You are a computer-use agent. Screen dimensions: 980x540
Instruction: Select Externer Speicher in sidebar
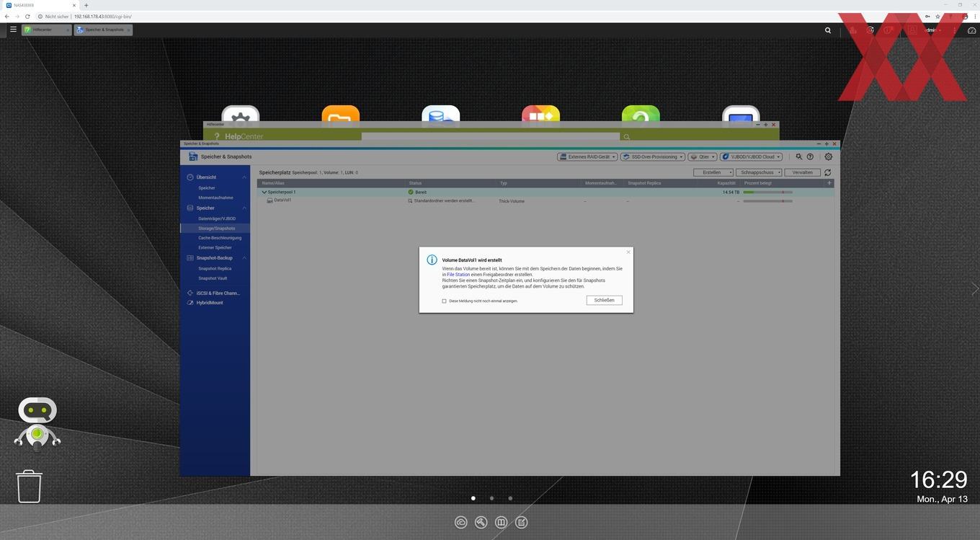pyautogui.click(x=215, y=247)
